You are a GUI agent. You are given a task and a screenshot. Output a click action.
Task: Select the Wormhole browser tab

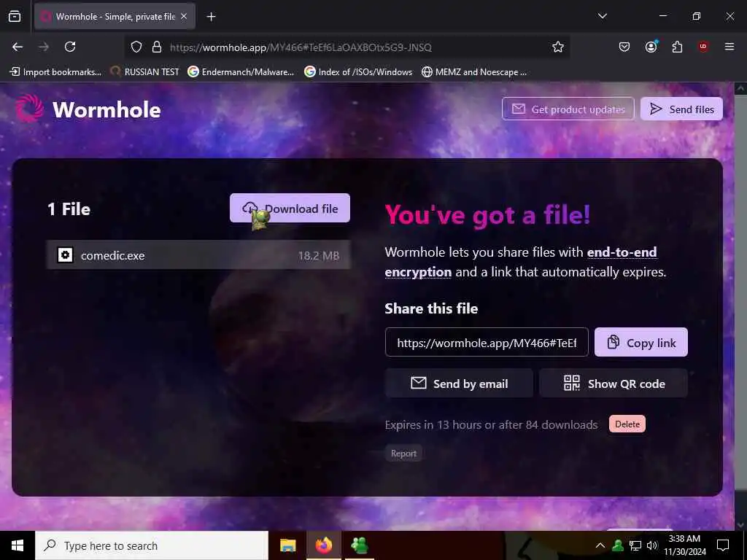(115, 16)
